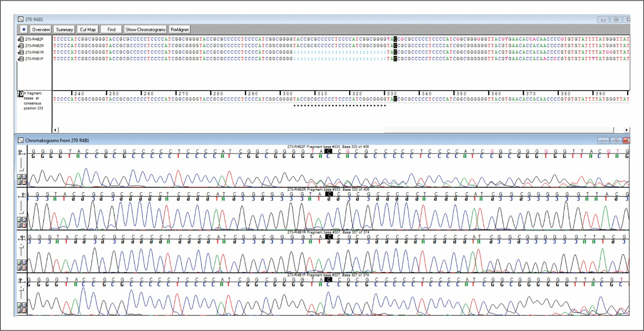Image resolution: width=644 pixels, height=331 pixels.
Task: Click the highlighted base at consensus position 333
Action: [x=395, y=99]
